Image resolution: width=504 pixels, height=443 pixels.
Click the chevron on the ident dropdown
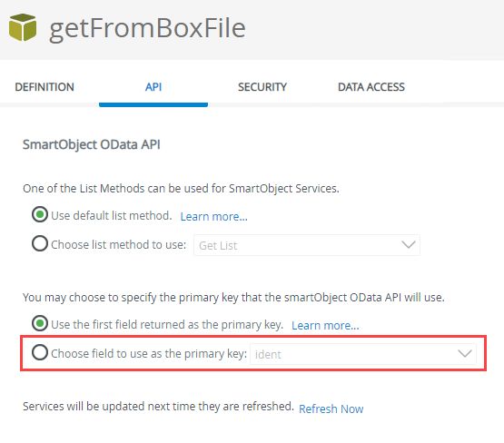pyautogui.click(x=465, y=354)
